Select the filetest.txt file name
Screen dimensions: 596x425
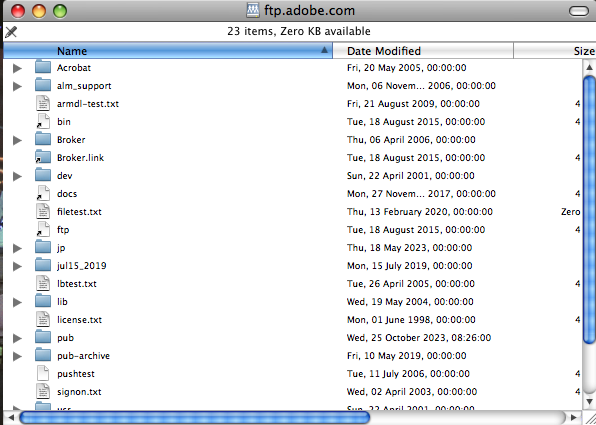click(x=79, y=212)
